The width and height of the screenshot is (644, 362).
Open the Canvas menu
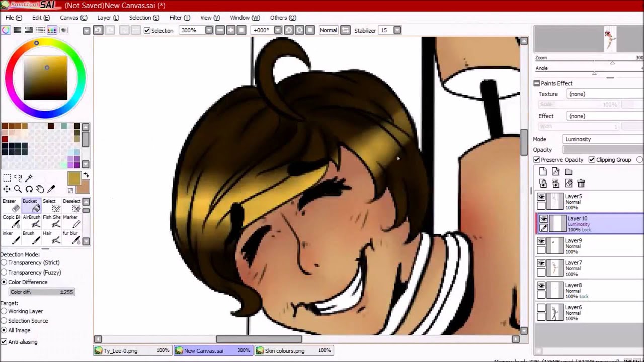(x=73, y=18)
